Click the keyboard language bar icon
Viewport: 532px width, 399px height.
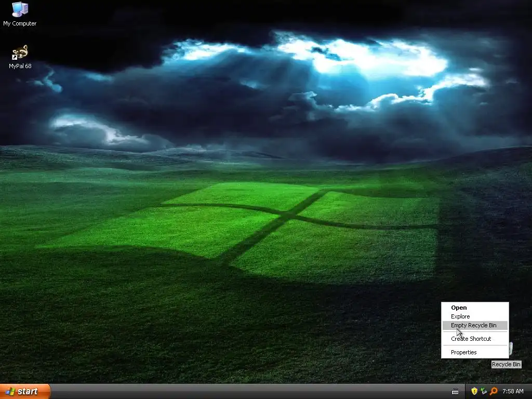click(455, 392)
